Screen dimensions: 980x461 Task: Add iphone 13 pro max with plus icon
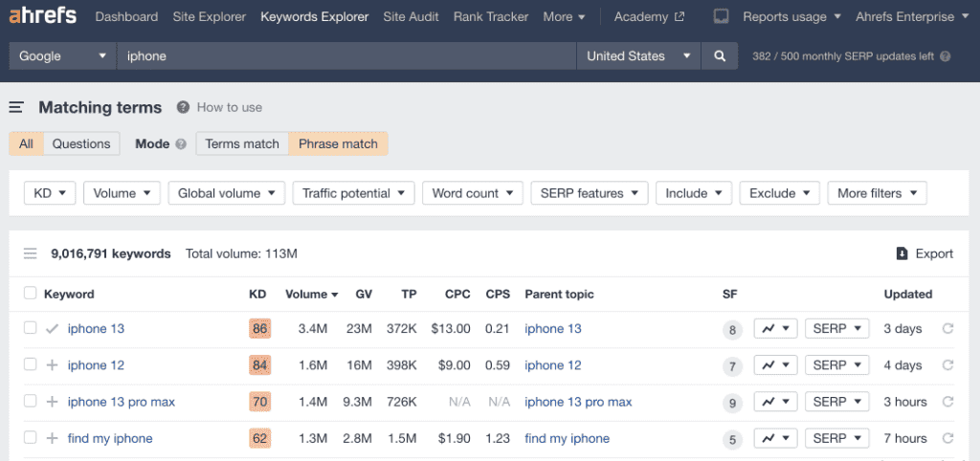[52, 402]
